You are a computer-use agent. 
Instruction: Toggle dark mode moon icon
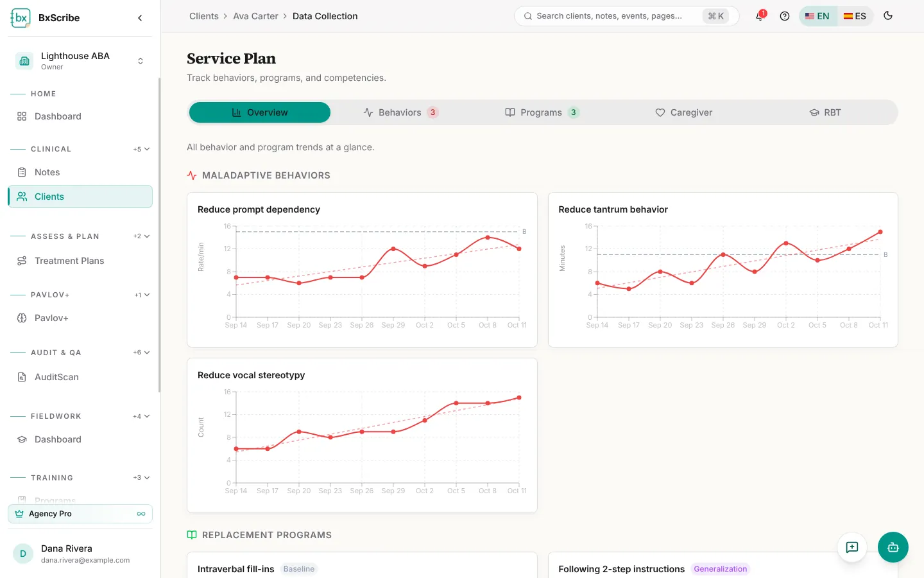(x=888, y=16)
